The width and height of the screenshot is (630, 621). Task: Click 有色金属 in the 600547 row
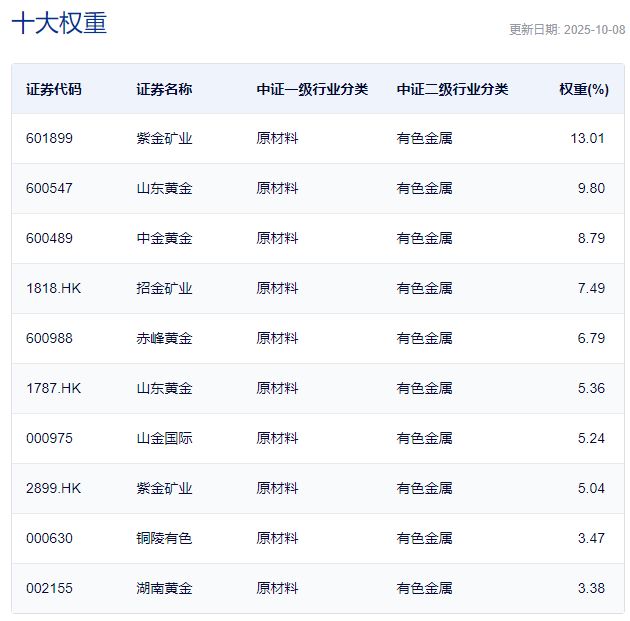(425, 188)
